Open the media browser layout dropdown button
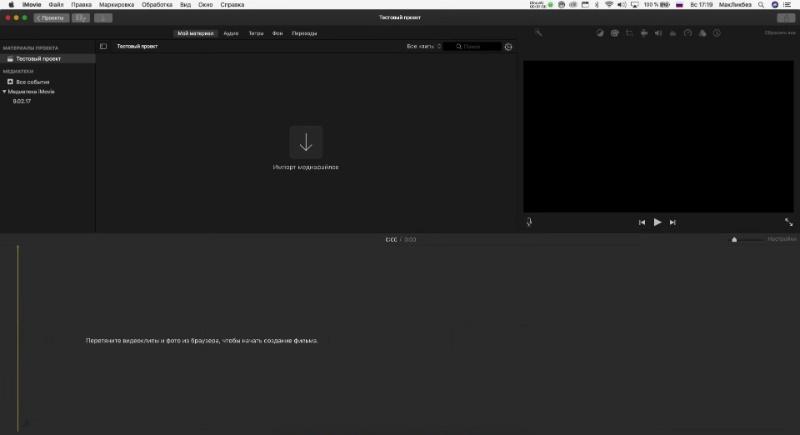The height and width of the screenshot is (435, 800). [x=81, y=18]
